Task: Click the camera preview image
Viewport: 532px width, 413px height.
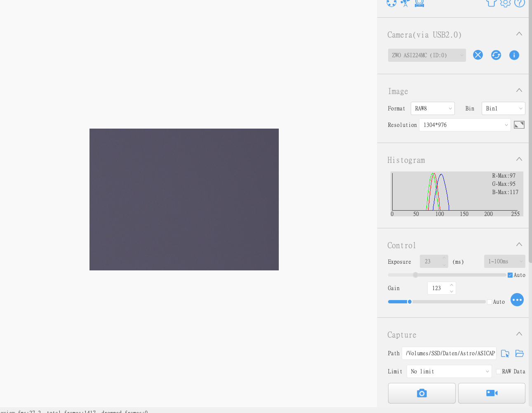Action: (x=184, y=199)
